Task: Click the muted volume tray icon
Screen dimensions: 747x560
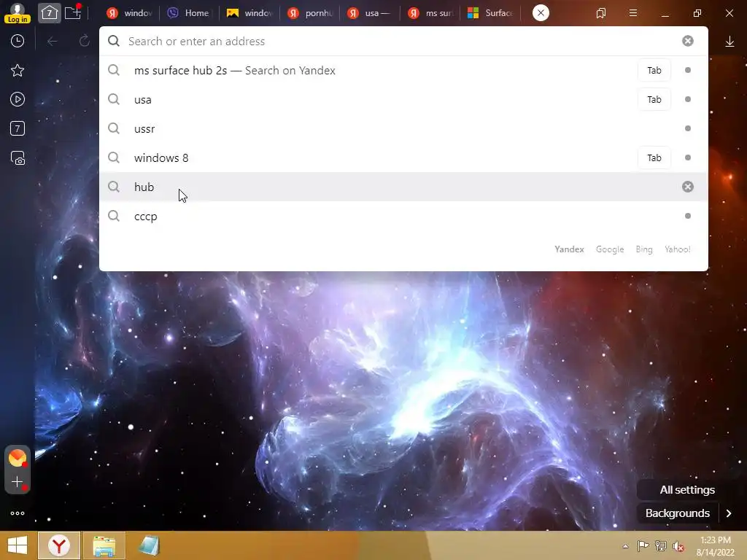Action: pos(678,545)
